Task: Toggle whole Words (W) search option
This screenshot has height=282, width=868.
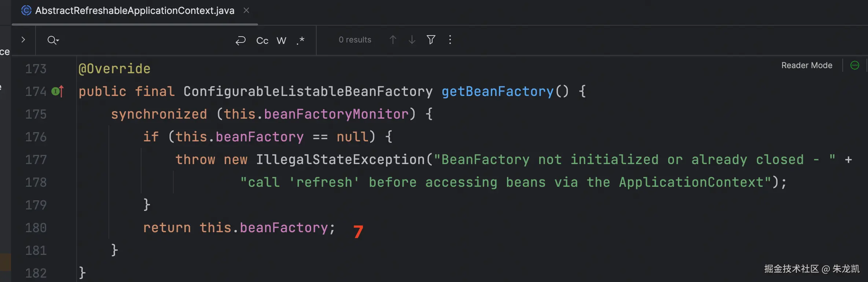Action: [281, 40]
